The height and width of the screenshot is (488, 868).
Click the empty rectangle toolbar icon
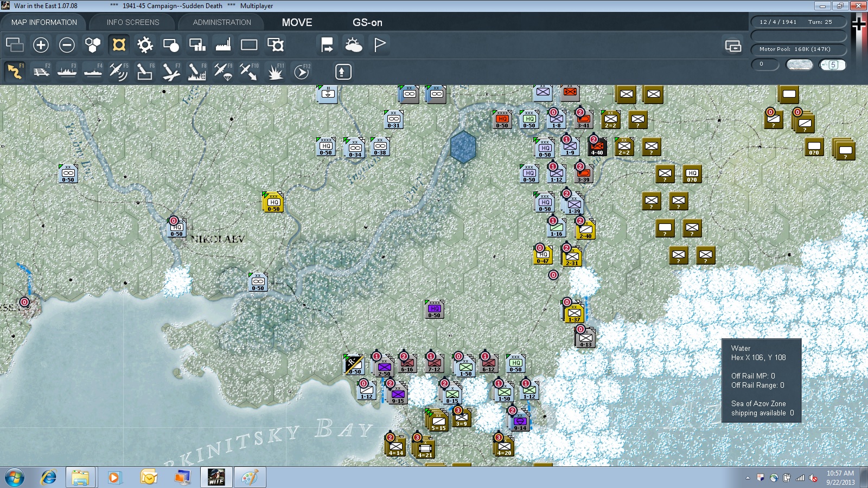point(249,44)
